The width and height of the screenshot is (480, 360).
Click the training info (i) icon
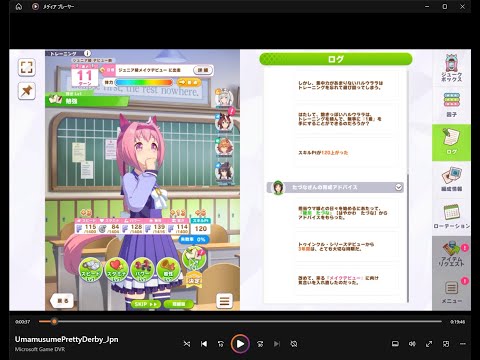click(x=87, y=53)
